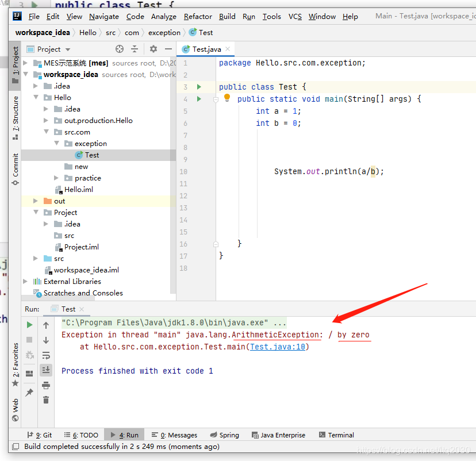Switch to Test.java editor tab
476x461 pixels.
coord(206,49)
